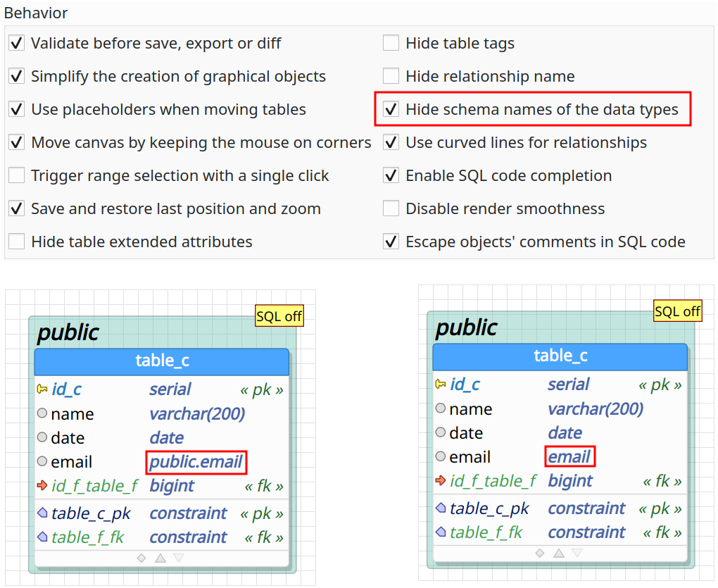Check Disable render smoothness option
Image resolution: width=718 pixels, height=588 pixels.
[391, 208]
